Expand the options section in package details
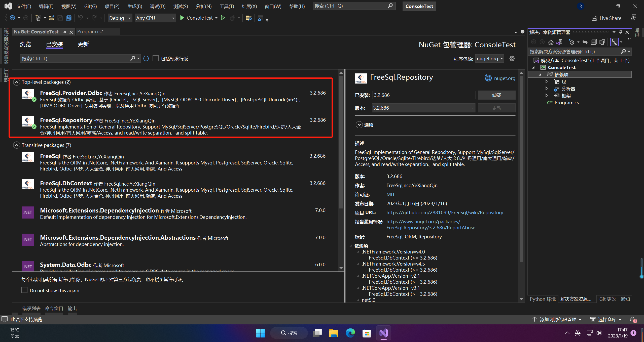 point(359,125)
